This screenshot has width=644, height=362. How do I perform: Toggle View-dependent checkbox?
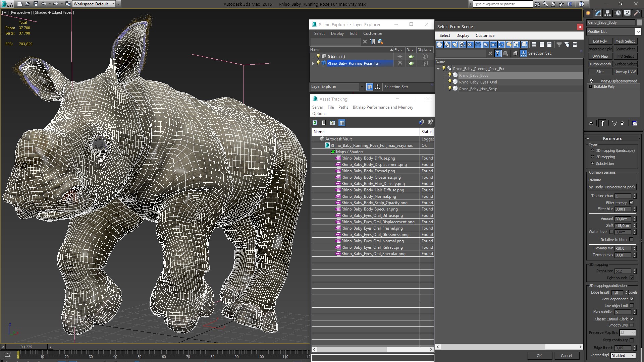pos(632,299)
